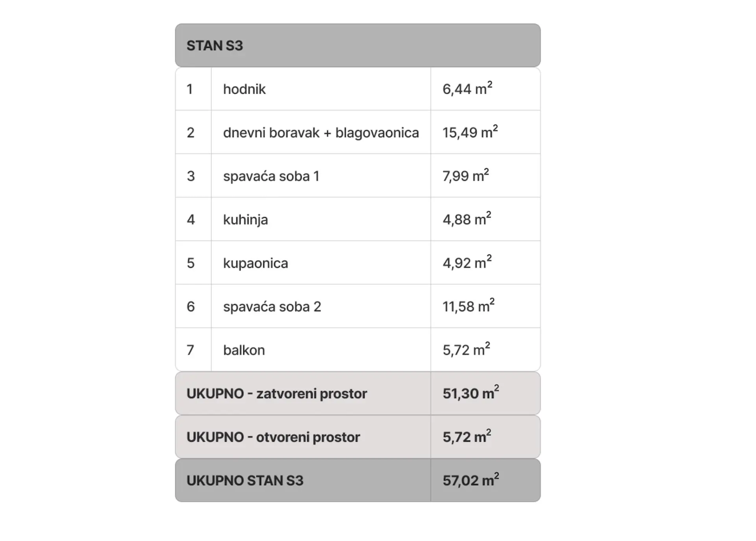The width and height of the screenshot is (756, 541).
Task: Click the UKUPNO STAN S3 label
Action: point(245,480)
